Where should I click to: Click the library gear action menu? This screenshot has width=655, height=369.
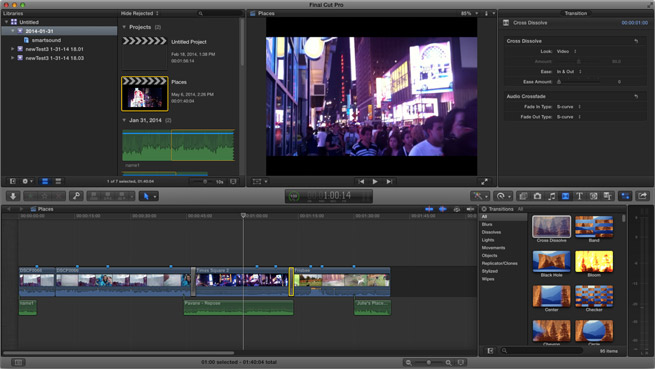[x=27, y=181]
